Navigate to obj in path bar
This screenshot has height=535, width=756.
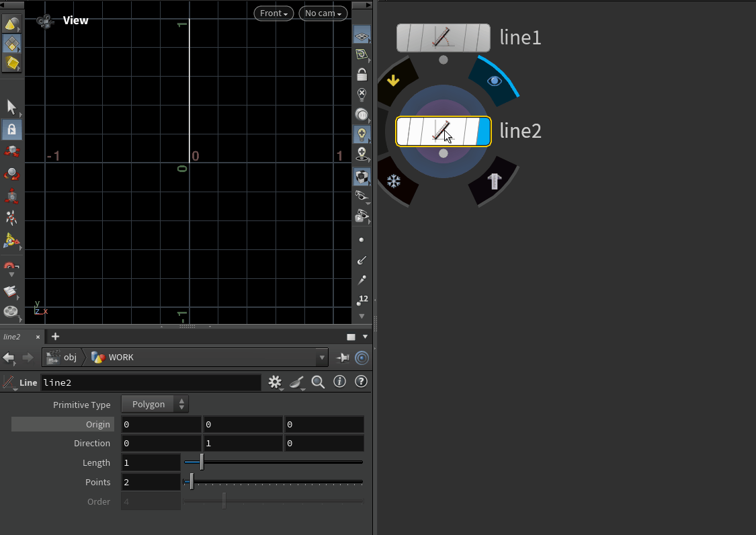point(62,358)
